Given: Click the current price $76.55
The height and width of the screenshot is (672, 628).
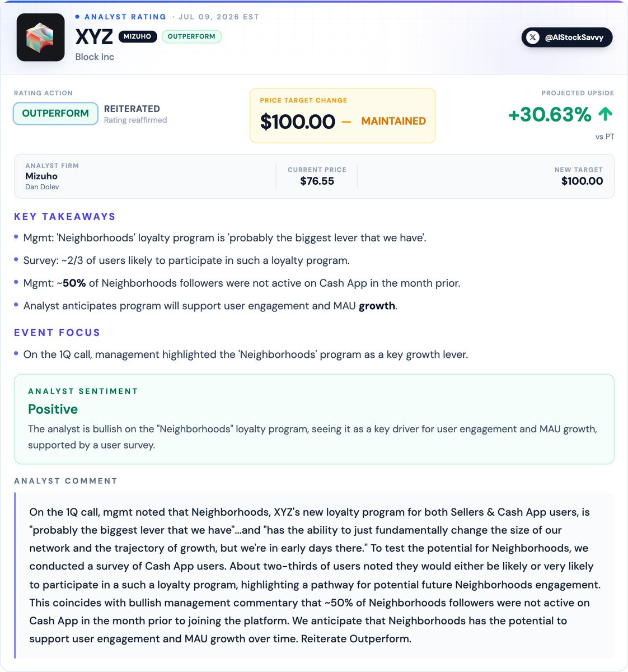Looking at the screenshot, I should 317,181.
